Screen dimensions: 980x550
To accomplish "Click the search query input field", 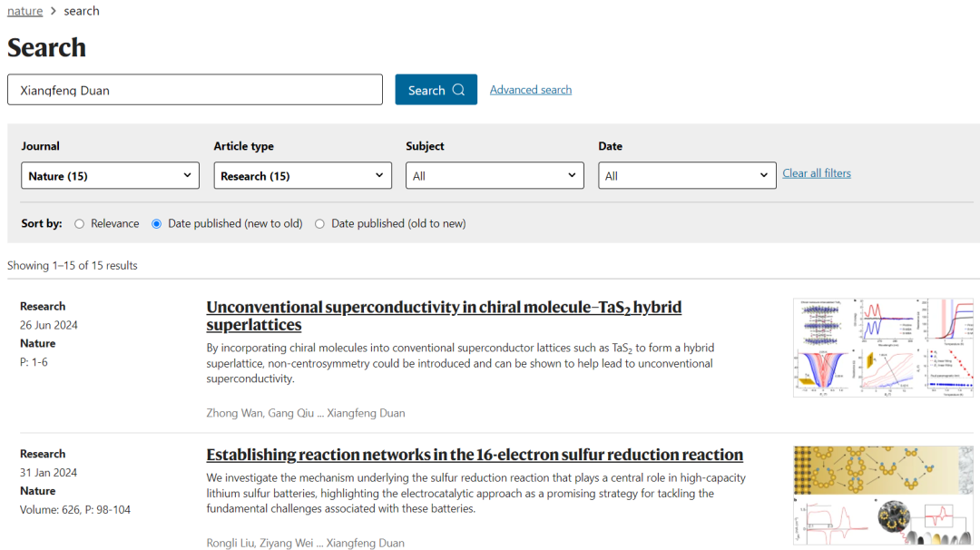I will 195,89.
